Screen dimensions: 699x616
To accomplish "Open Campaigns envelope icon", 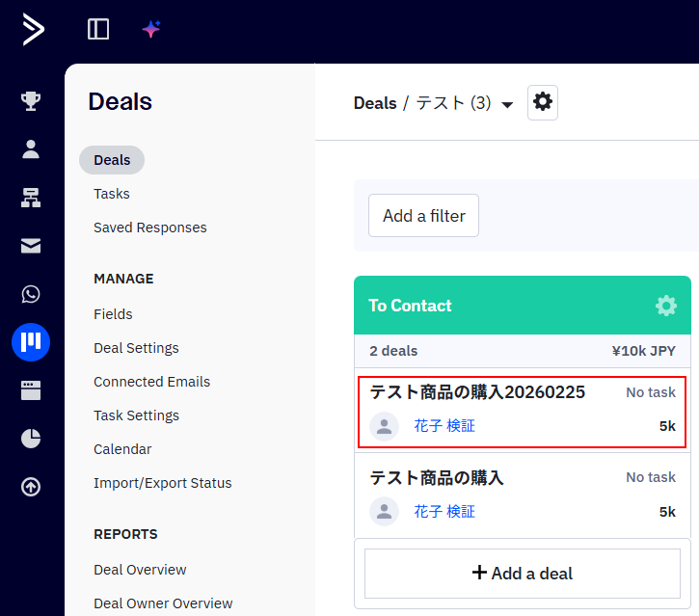I will point(31,246).
